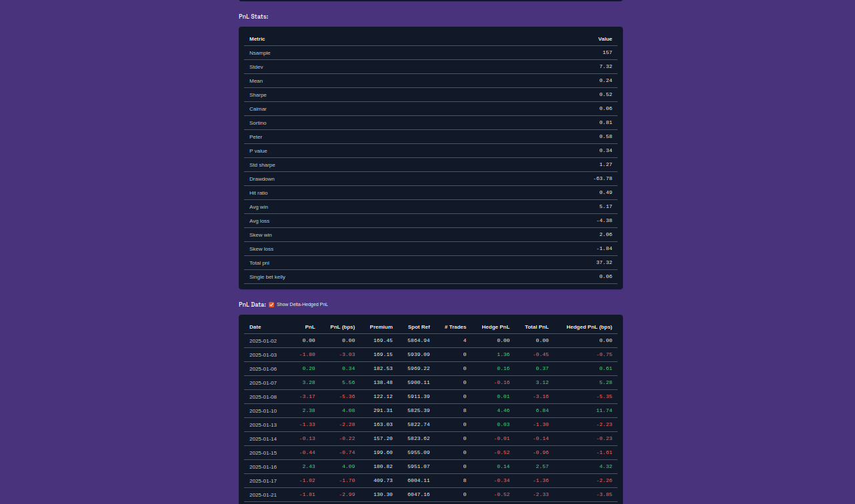Click the Nsample metric label

(x=260, y=53)
